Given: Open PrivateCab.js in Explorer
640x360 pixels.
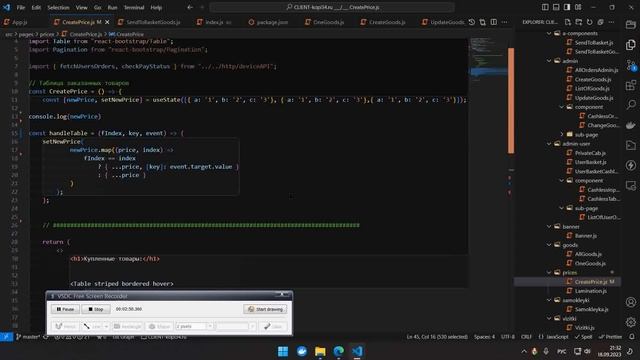Looking at the screenshot, I should [x=590, y=153].
